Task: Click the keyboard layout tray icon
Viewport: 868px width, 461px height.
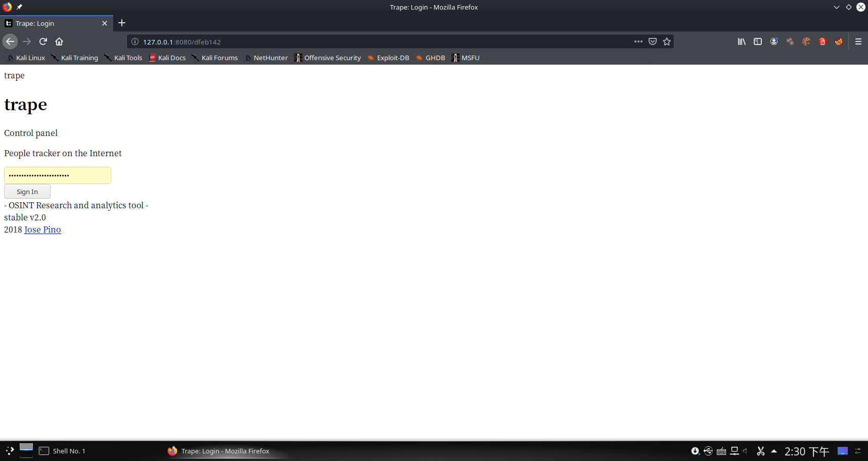Action: [x=721, y=451]
